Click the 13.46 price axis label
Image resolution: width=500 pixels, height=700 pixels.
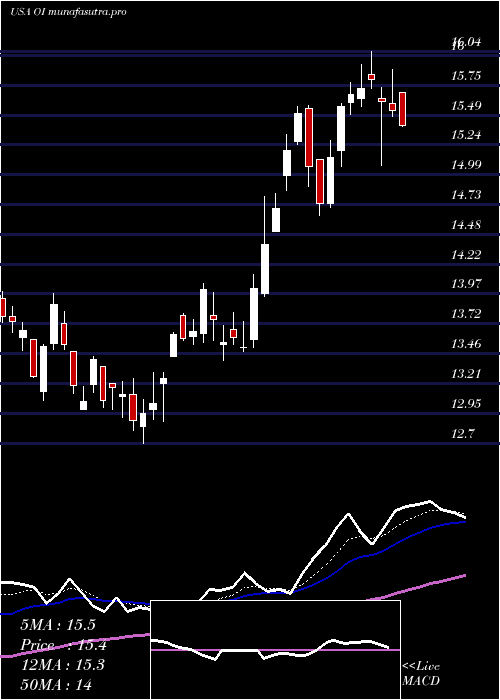click(466, 344)
